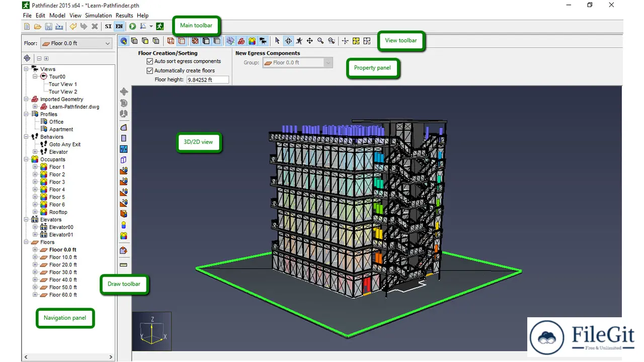Click the Run Simulation green play icon

tap(133, 26)
